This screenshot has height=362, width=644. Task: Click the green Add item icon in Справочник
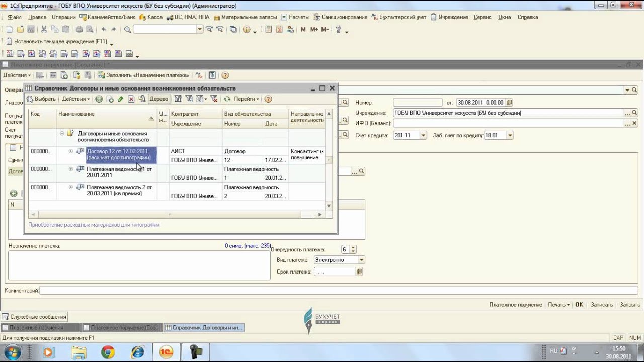click(x=99, y=99)
